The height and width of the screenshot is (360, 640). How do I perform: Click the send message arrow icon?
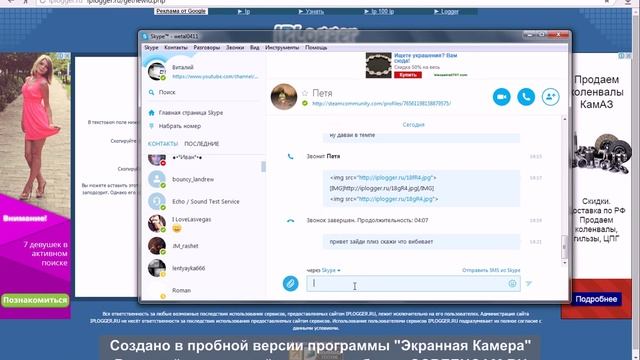(x=529, y=283)
